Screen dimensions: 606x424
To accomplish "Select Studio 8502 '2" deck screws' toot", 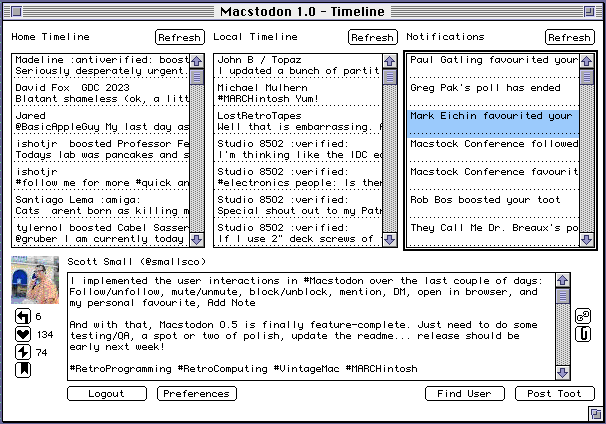I will (x=298, y=233).
